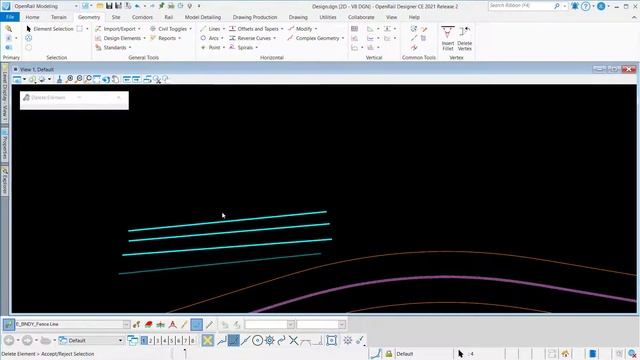Viewport: 640px width, 360px height.
Task: Switch to the Model Detailing tab
Action: (x=203, y=17)
